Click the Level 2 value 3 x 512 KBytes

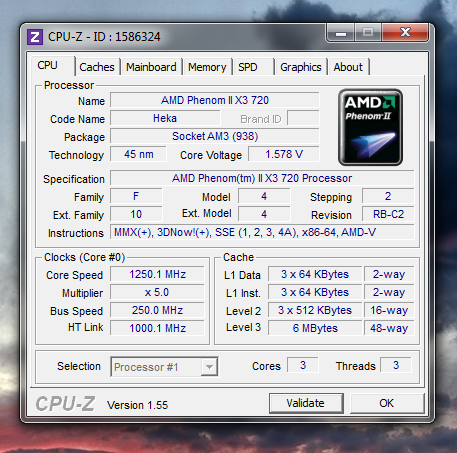315,310
